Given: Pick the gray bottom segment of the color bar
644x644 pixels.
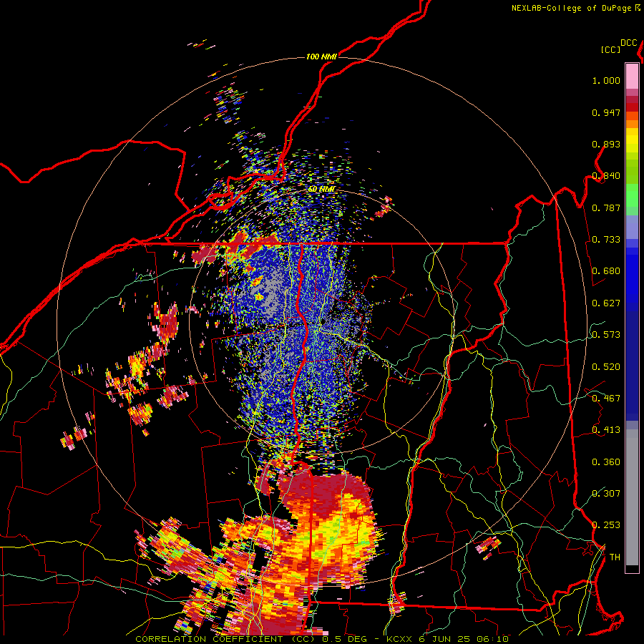Looking at the screenshot, I should (632, 497).
